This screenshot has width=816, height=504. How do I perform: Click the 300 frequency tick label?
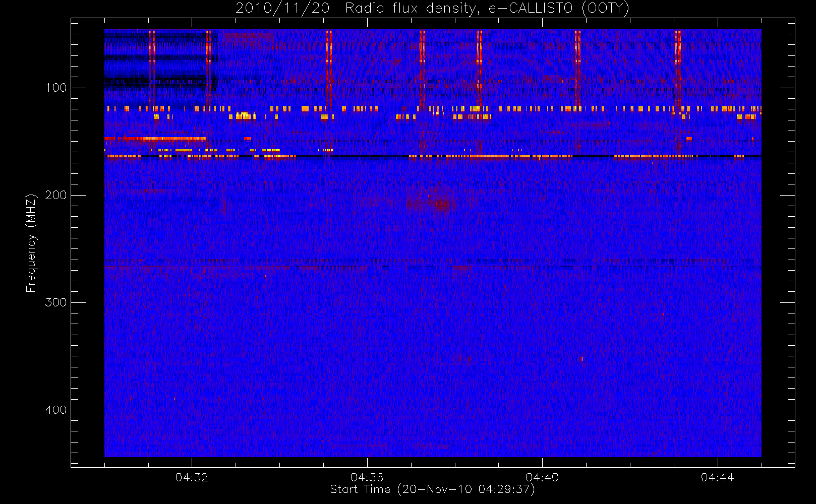coord(55,302)
